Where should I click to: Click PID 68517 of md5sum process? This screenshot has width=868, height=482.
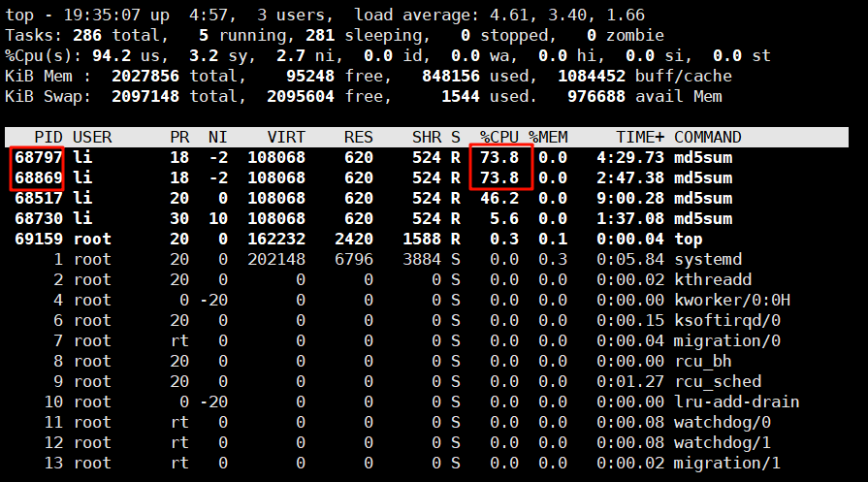pos(38,198)
